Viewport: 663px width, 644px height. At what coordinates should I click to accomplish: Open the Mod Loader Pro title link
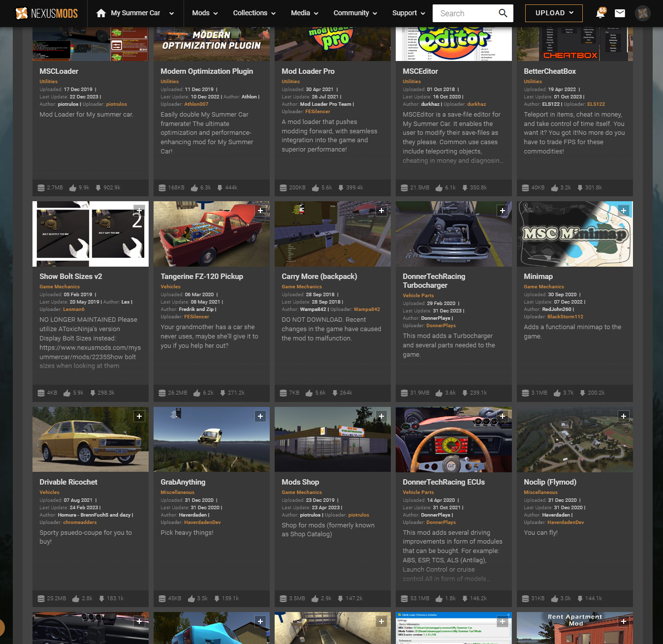tap(308, 71)
